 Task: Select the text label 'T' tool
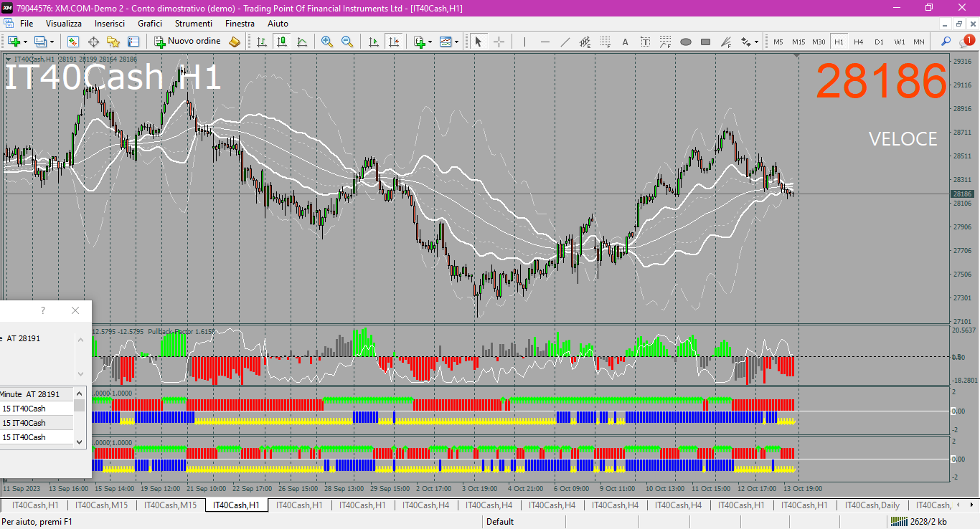(645, 42)
